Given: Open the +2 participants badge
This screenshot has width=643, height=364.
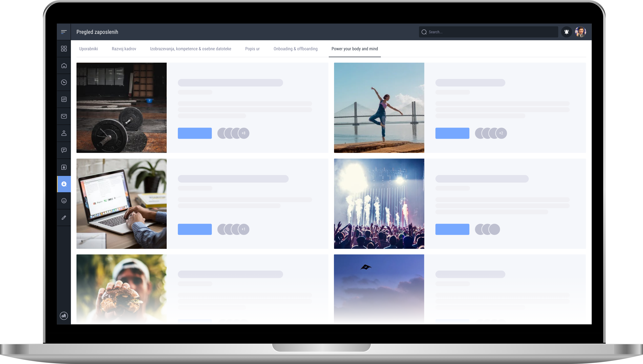Looking at the screenshot, I should pos(501,133).
